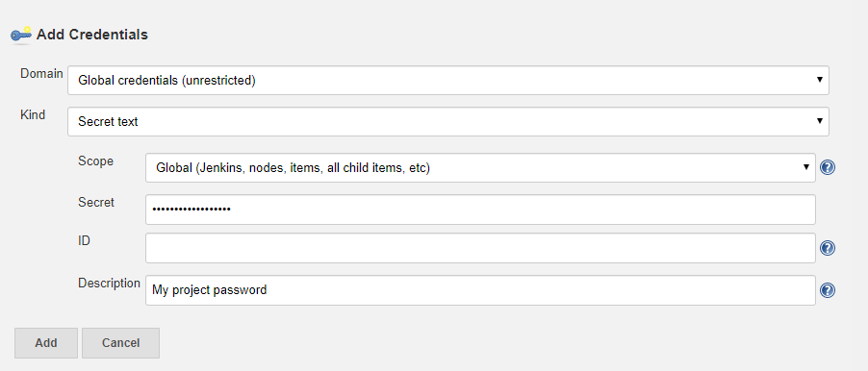Click the Add button

coord(46,343)
